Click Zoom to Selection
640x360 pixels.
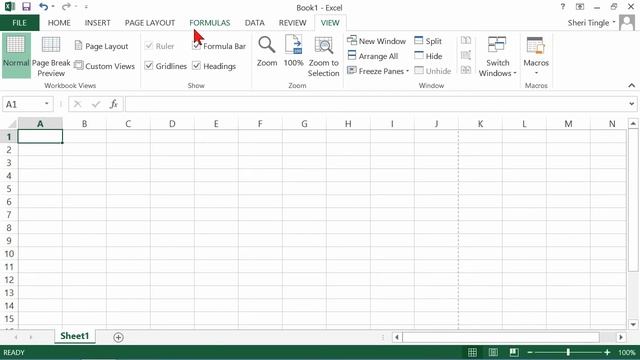(x=324, y=56)
